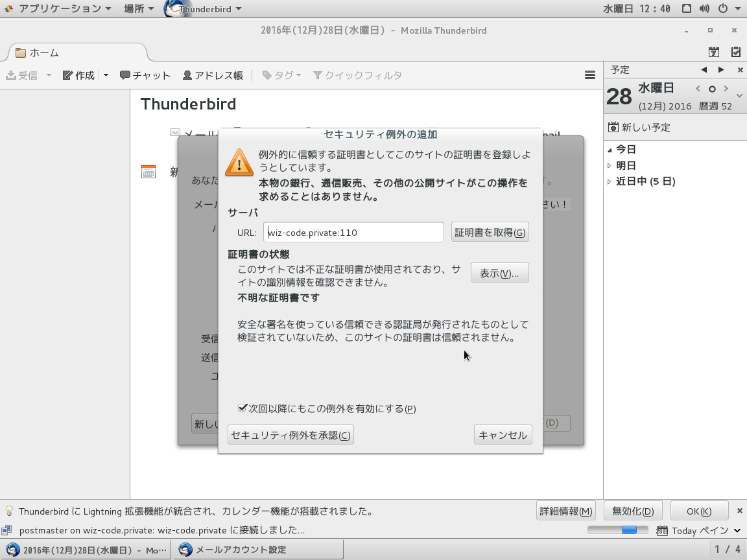Image resolution: width=747 pixels, height=560 pixels.
Task: Click the Today ペイン calendar icon
Action: coord(661,530)
